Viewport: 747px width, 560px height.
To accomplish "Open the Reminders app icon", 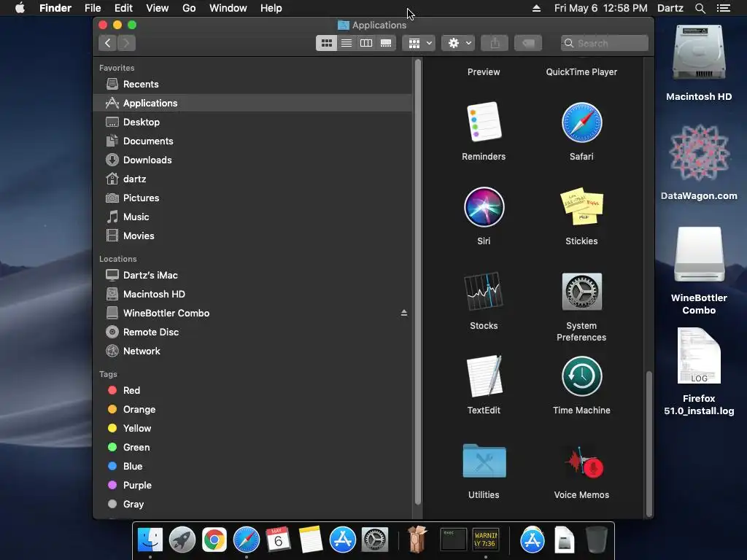I will 484,122.
